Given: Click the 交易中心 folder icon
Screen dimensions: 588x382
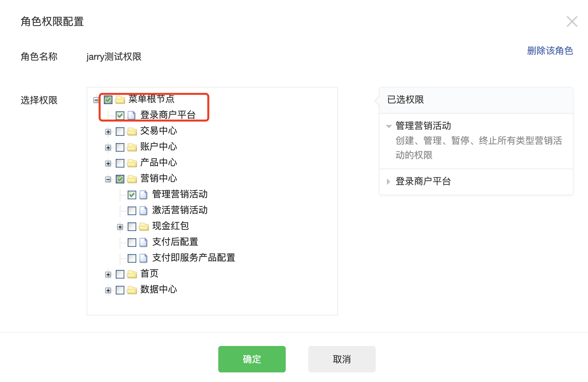Looking at the screenshot, I should (132, 132).
